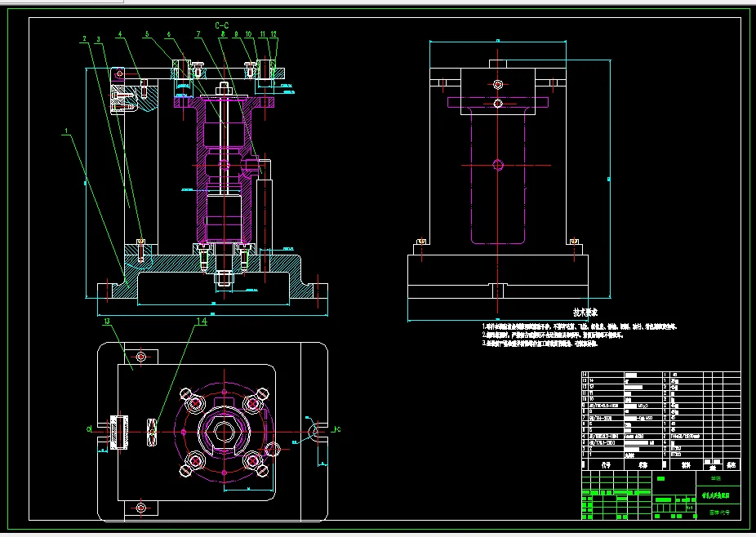Click part balloon number 8
The width and height of the screenshot is (756, 537).
[223, 34]
